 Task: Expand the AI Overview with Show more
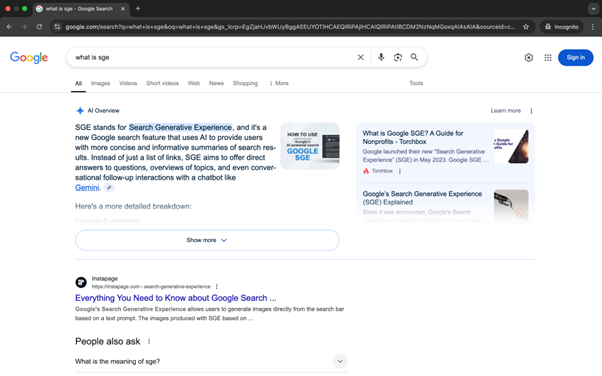click(x=207, y=240)
